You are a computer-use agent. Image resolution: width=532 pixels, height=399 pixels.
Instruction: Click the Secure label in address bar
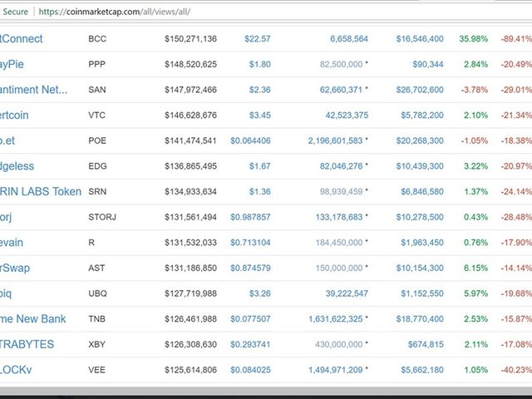click(x=15, y=12)
